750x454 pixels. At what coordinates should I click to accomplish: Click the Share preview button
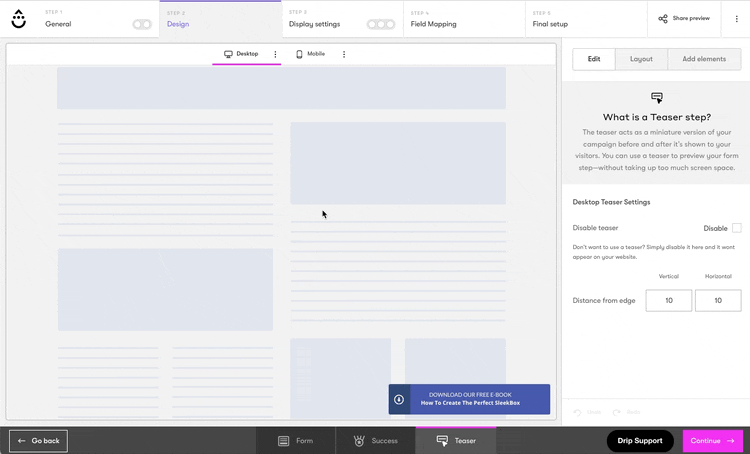click(x=684, y=19)
